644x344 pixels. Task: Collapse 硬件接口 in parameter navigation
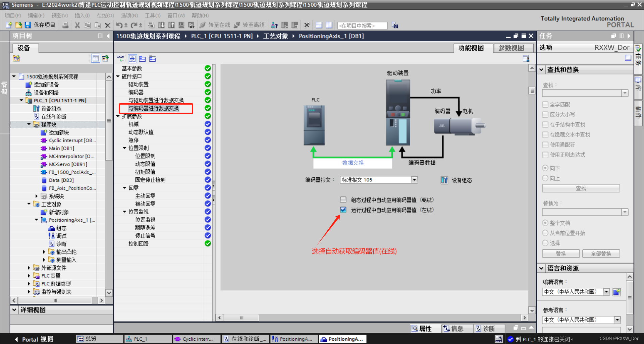(x=118, y=76)
